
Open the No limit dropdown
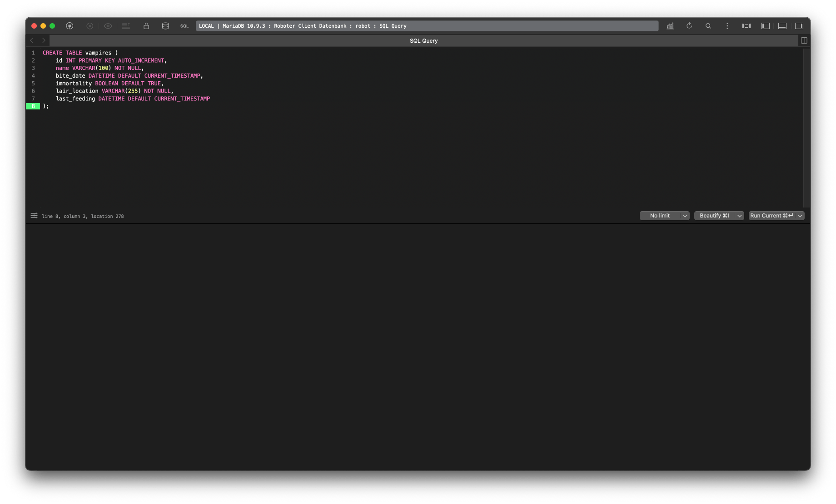664,216
